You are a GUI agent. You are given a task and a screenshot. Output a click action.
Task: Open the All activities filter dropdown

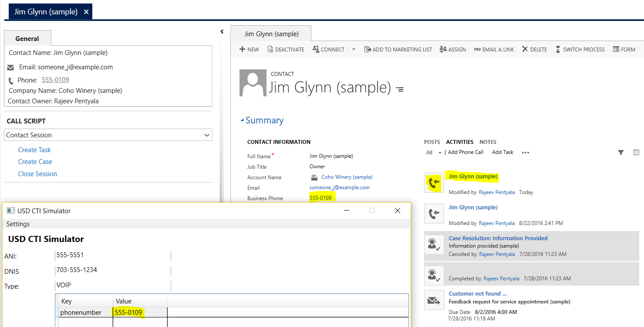coord(434,153)
